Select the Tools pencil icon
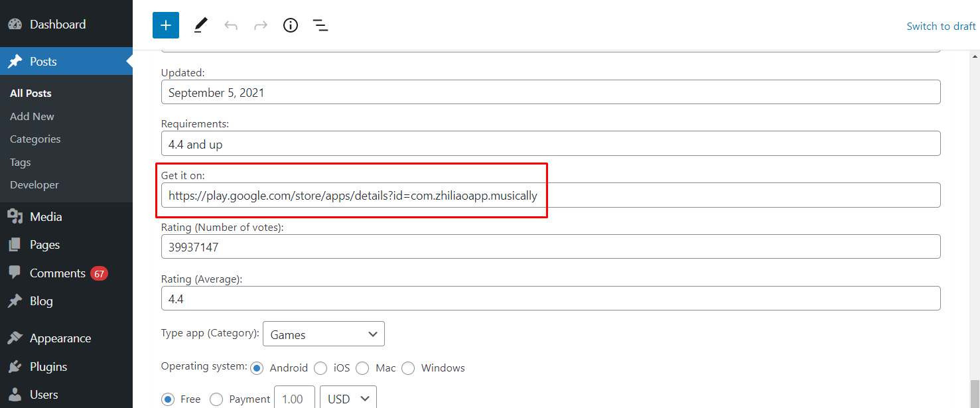This screenshot has width=980, height=408. click(200, 25)
